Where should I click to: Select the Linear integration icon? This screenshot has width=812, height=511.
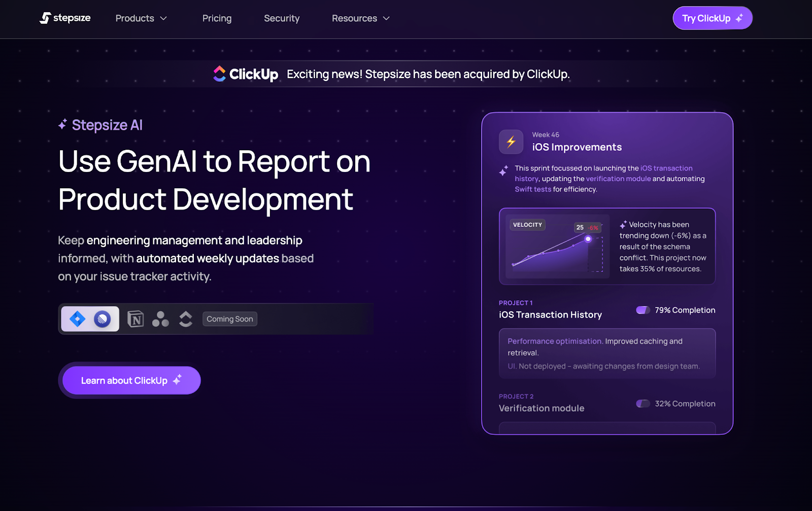102,319
